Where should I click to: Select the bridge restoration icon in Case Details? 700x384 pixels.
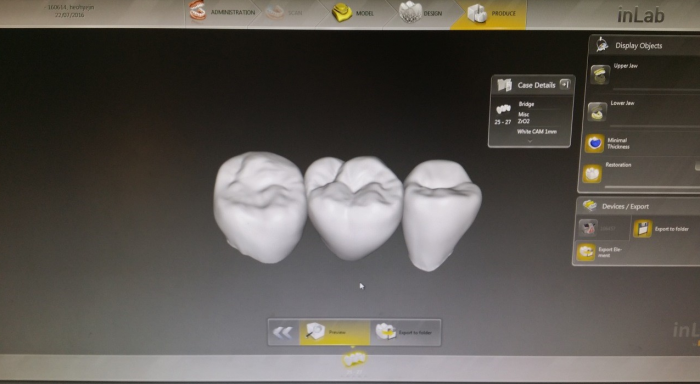(503, 109)
